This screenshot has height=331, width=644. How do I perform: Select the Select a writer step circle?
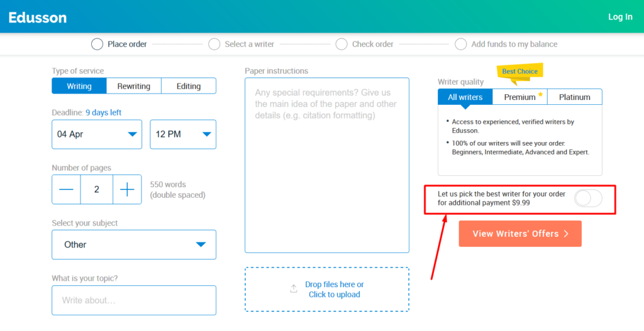pyautogui.click(x=214, y=44)
